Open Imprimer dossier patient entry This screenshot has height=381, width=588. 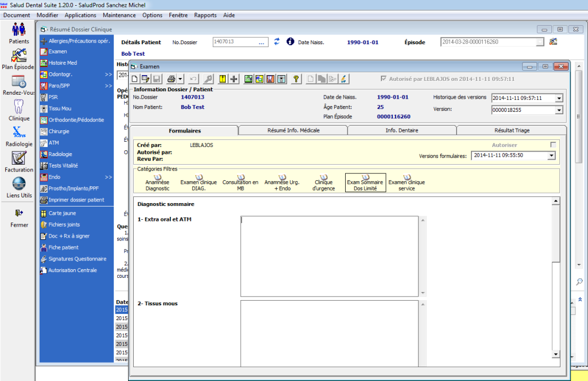[73, 200]
